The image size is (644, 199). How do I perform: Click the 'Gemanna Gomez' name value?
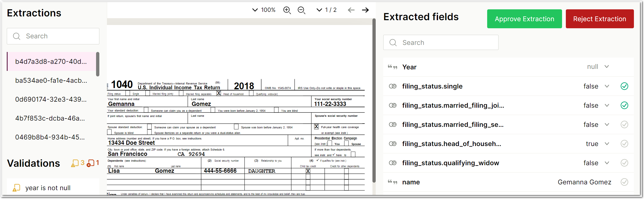pyautogui.click(x=584, y=182)
